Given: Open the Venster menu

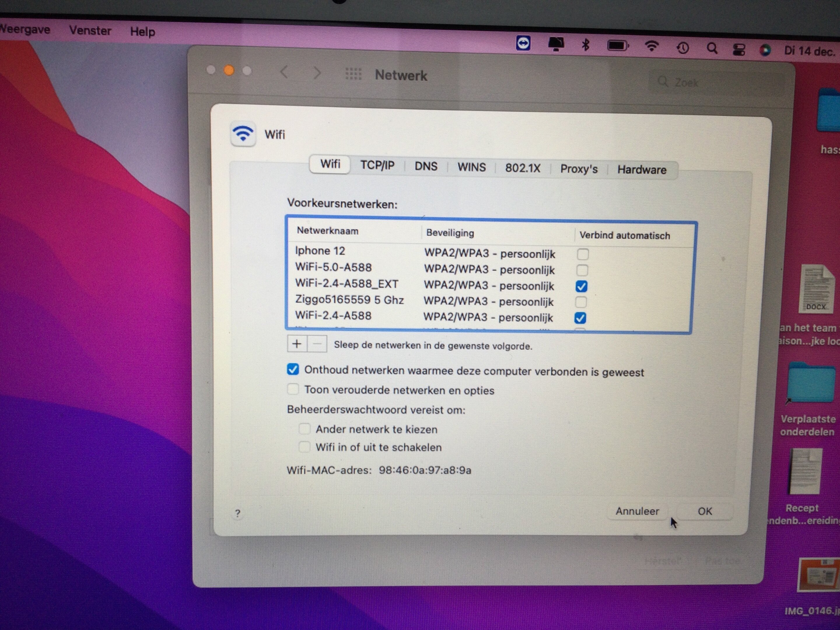Looking at the screenshot, I should point(90,30).
